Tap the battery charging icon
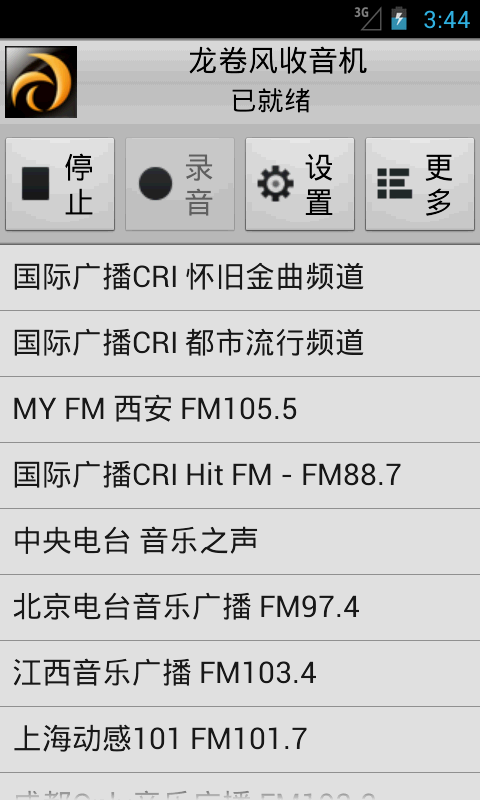480x800 pixels. (399, 19)
